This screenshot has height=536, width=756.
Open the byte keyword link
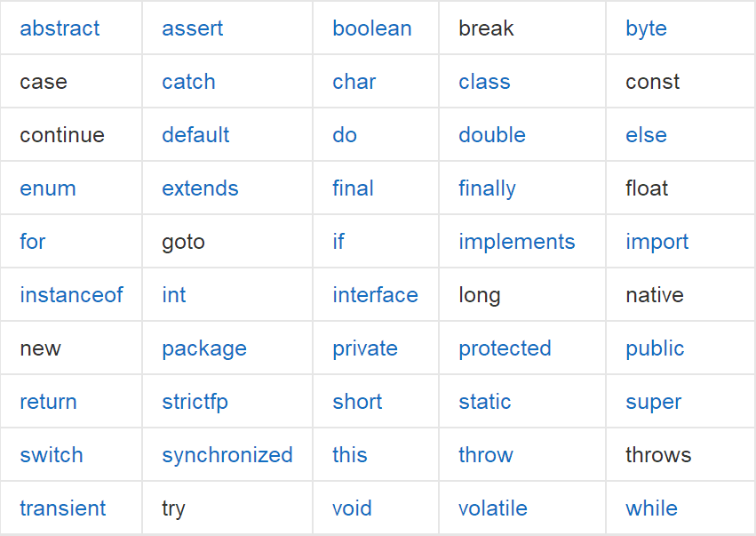646,29
